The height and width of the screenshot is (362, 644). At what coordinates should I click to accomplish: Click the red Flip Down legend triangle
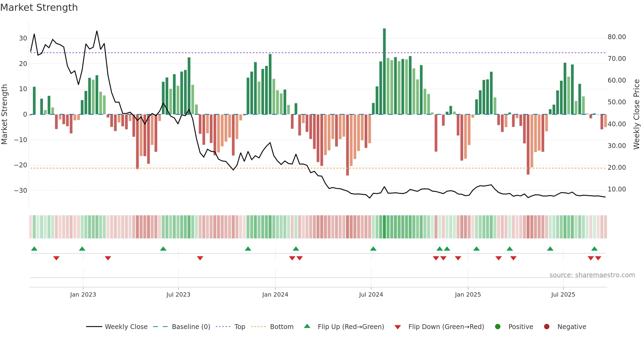(398, 327)
